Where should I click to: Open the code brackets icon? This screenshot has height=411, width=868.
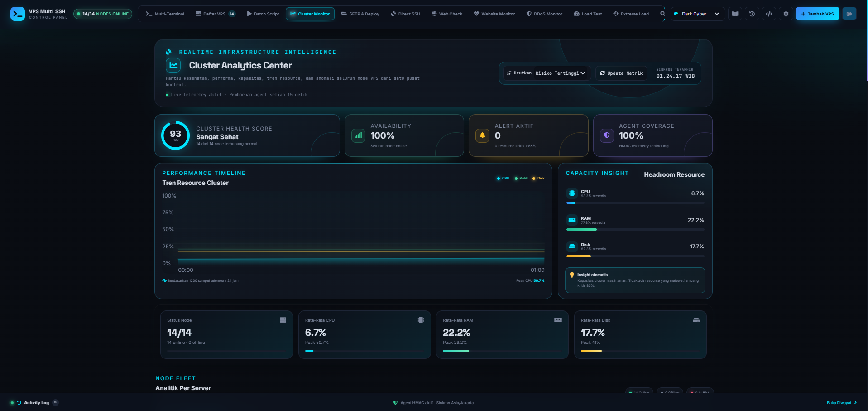769,14
